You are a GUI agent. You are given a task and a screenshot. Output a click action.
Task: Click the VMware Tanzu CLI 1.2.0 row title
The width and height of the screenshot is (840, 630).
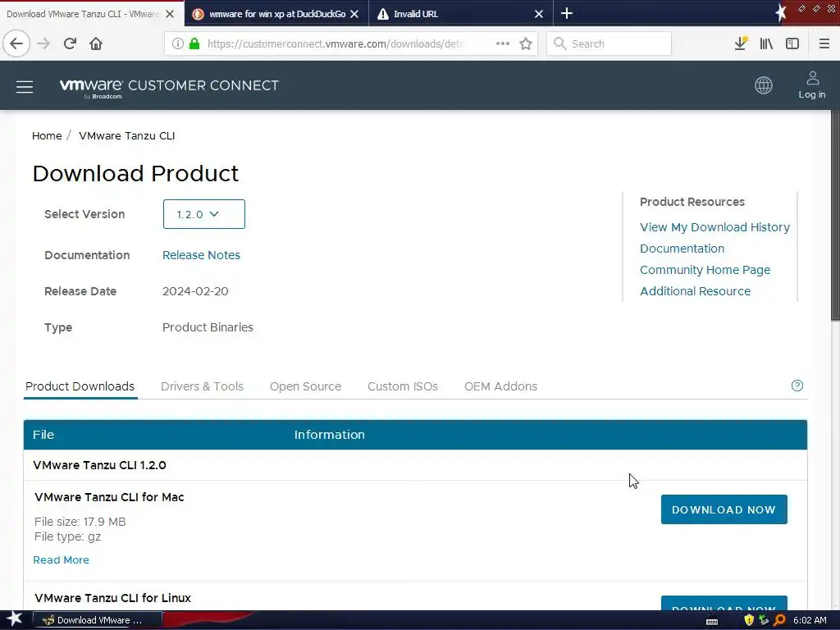click(x=99, y=465)
